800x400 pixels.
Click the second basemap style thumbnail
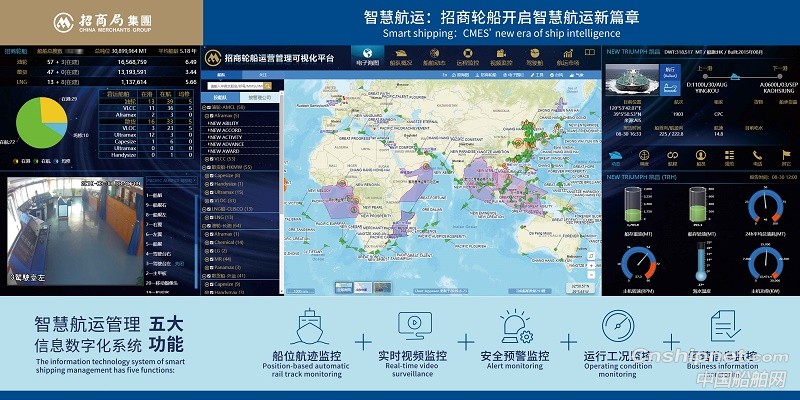pos(363,288)
